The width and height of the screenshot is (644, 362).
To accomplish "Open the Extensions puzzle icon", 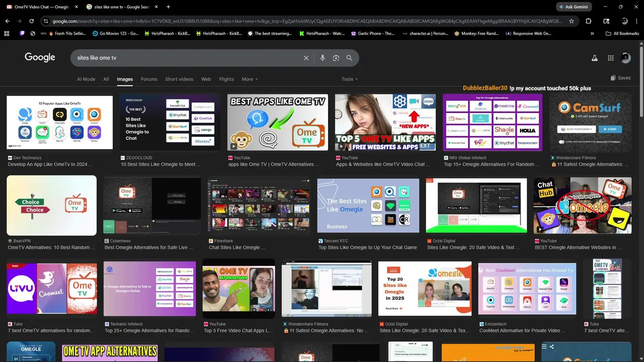I will click(589, 21).
